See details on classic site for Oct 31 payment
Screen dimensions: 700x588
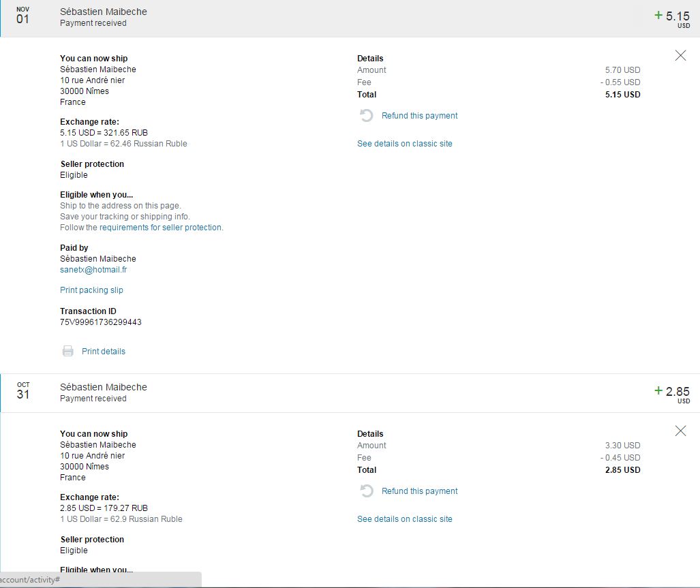[x=404, y=519]
